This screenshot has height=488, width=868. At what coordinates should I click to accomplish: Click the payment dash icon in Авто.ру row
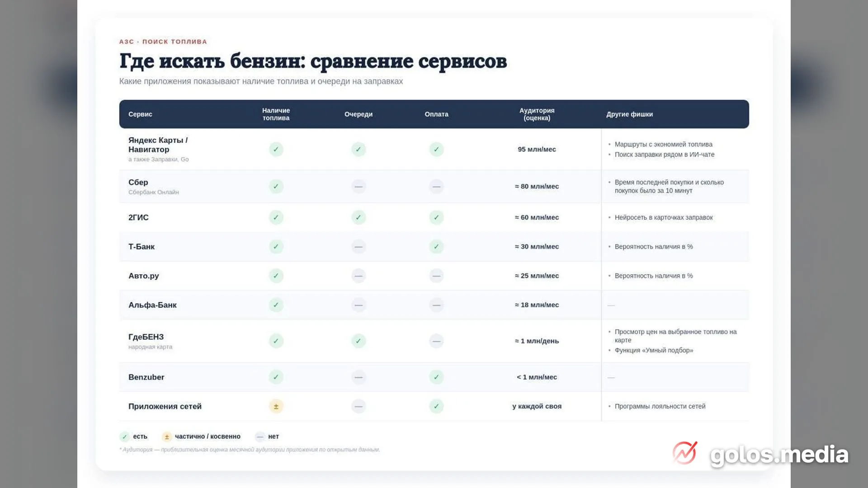point(436,276)
